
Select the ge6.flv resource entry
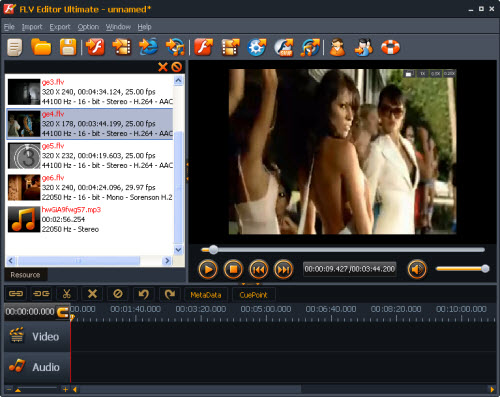pos(90,188)
